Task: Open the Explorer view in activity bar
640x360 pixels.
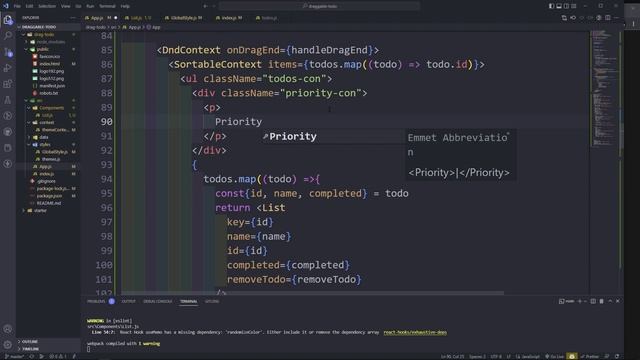Action: [8, 20]
